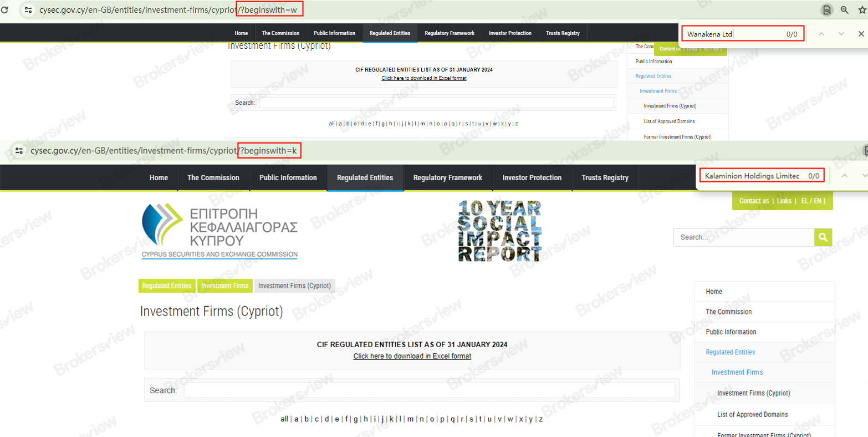Screen dimensions: 868x437
Task: Select letter 'w' in lower page alphabet filter
Action: pyautogui.click(x=510, y=419)
